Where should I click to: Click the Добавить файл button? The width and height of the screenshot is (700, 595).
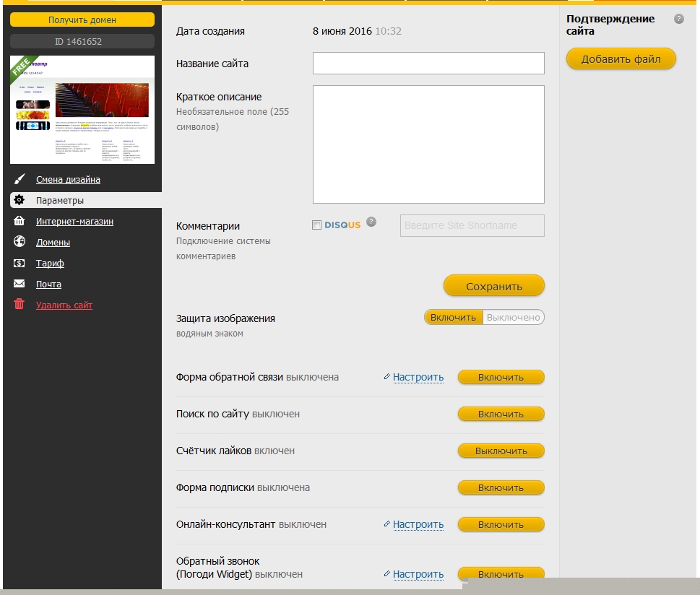coord(621,59)
